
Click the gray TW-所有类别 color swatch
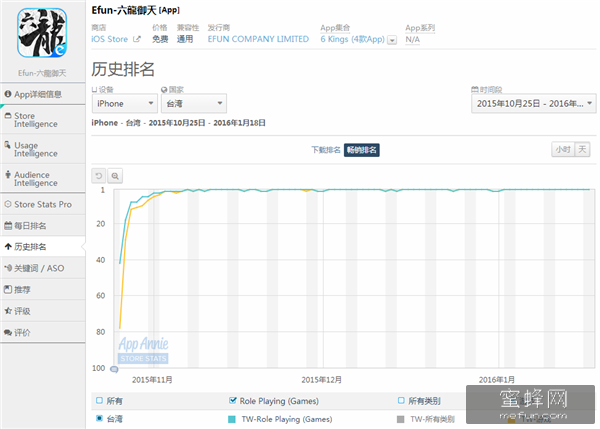pos(401,419)
